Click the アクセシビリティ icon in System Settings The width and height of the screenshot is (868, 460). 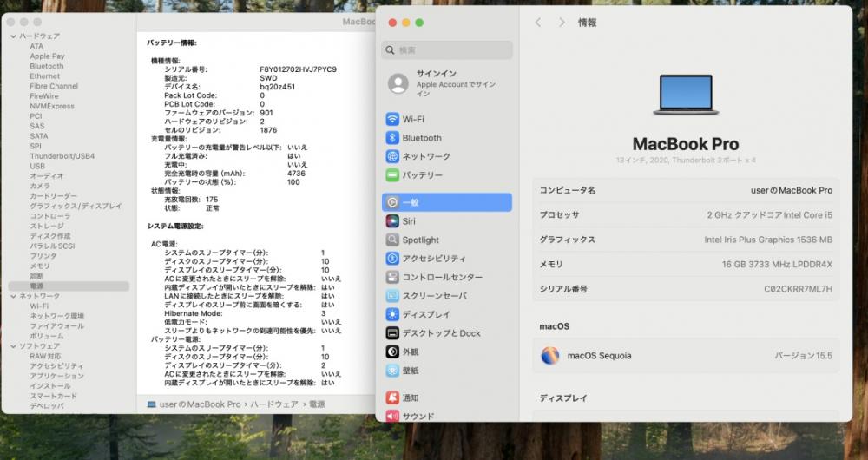(x=392, y=259)
